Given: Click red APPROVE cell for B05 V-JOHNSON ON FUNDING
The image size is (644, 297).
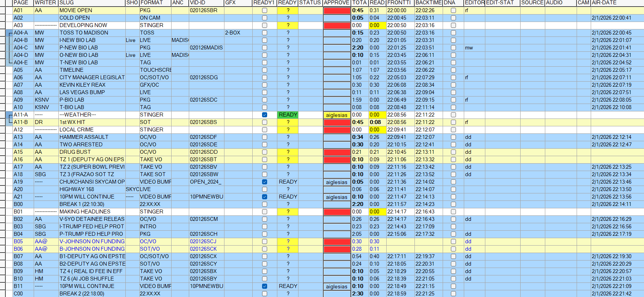Looking at the screenshot, I should (x=336, y=242).
